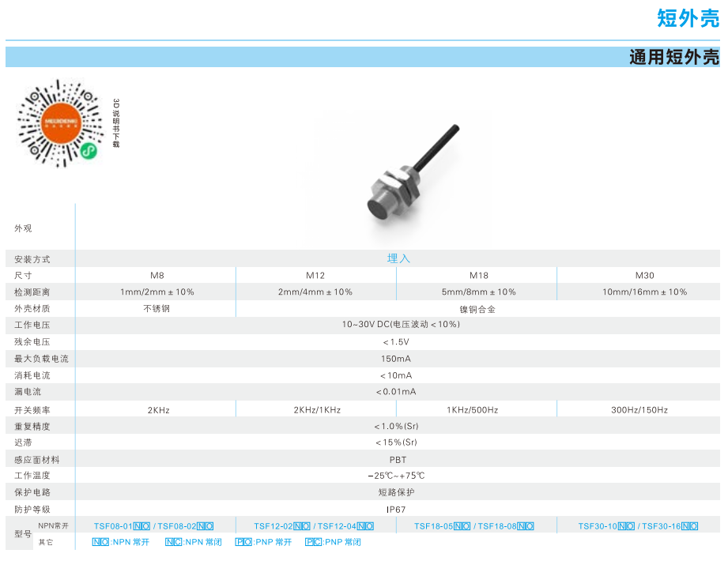
Task: Click the 3D说明书下载 vertical label
Action: [x=116, y=123]
